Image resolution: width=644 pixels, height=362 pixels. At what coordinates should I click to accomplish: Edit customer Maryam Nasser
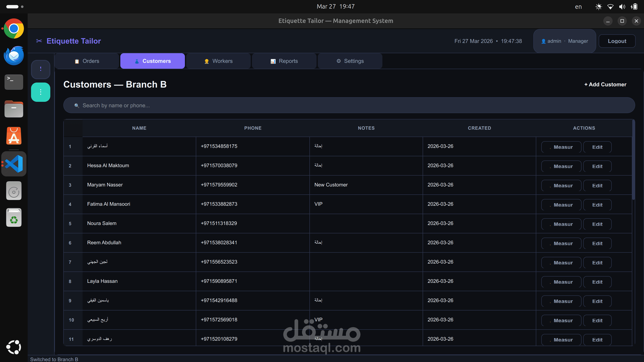coord(597,186)
